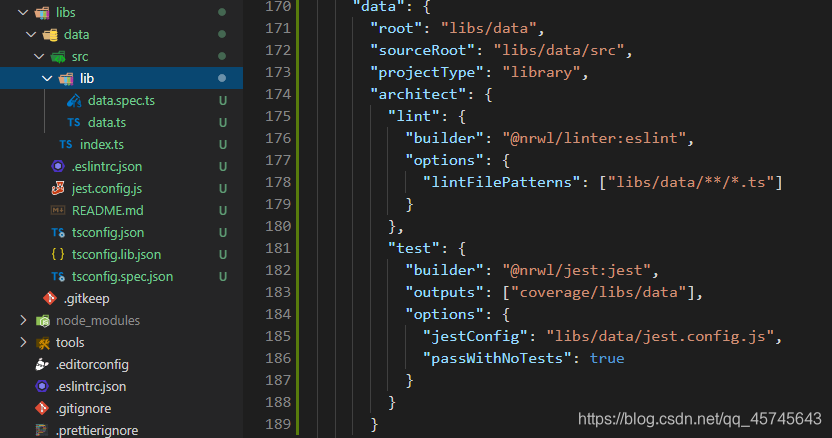
Task: Open data.ts file
Action: pyautogui.click(x=107, y=123)
